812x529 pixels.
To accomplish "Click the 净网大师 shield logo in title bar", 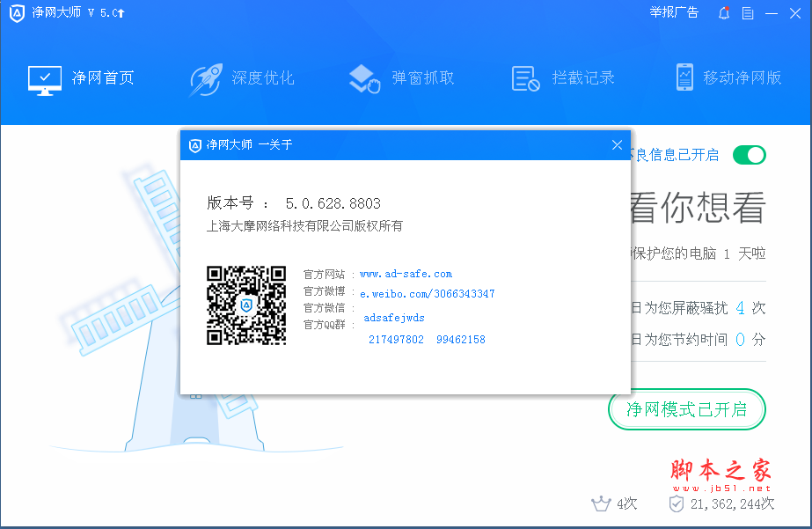I will pos(17,13).
